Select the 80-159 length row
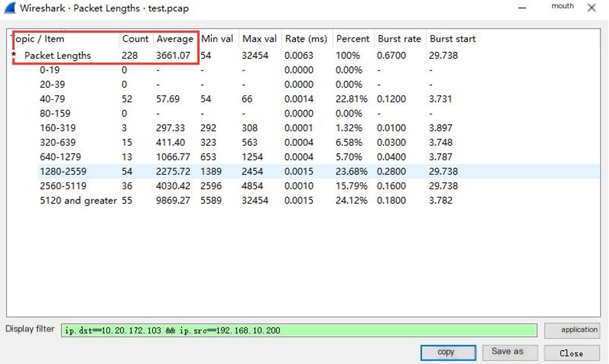This screenshot has width=609, height=364. tap(305, 113)
